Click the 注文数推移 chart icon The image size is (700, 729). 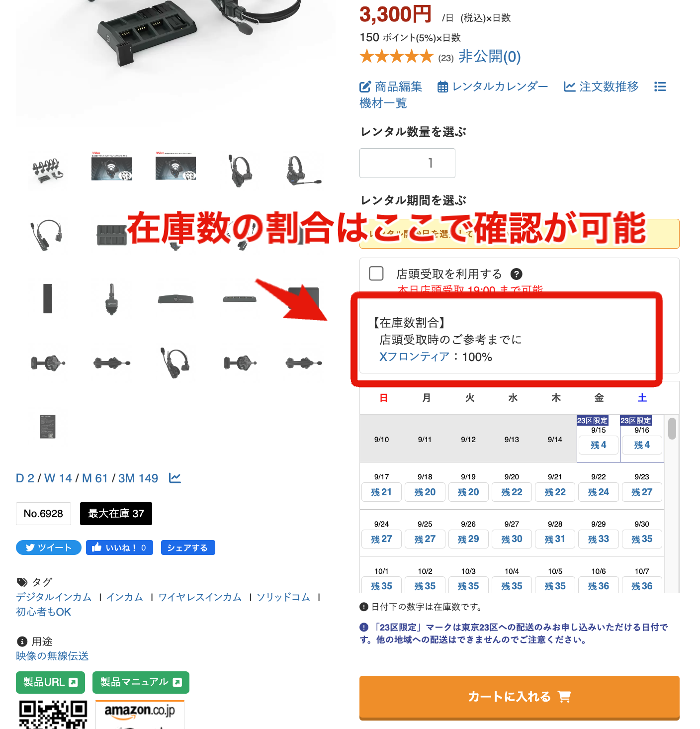coord(569,87)
